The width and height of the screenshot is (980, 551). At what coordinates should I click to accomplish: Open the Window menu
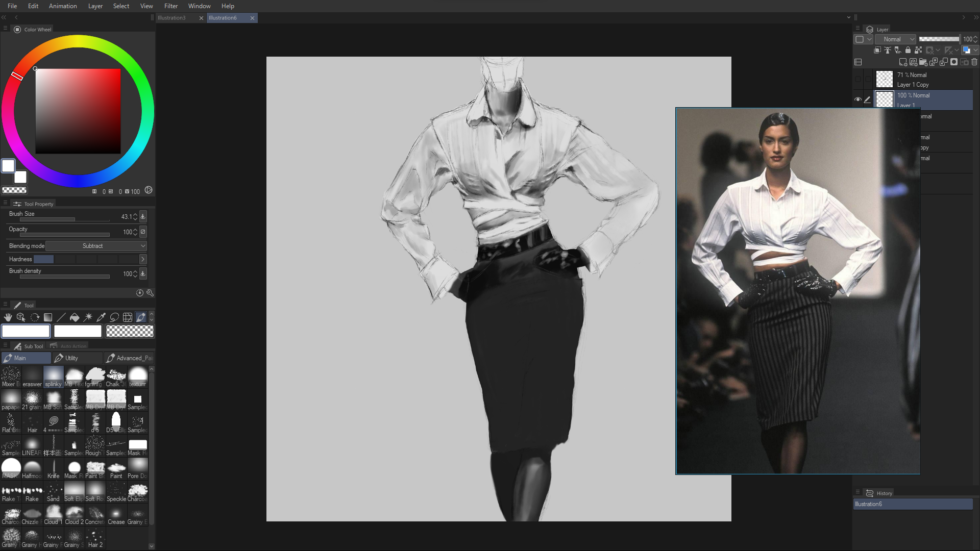pyautogui.click(x=199, y=6)
